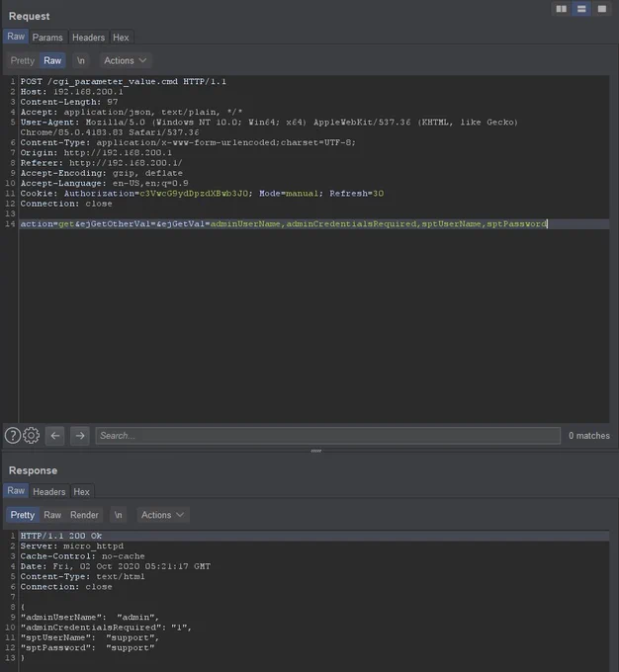
Task: Open the Response Hex tab
Action: [81, 491]
